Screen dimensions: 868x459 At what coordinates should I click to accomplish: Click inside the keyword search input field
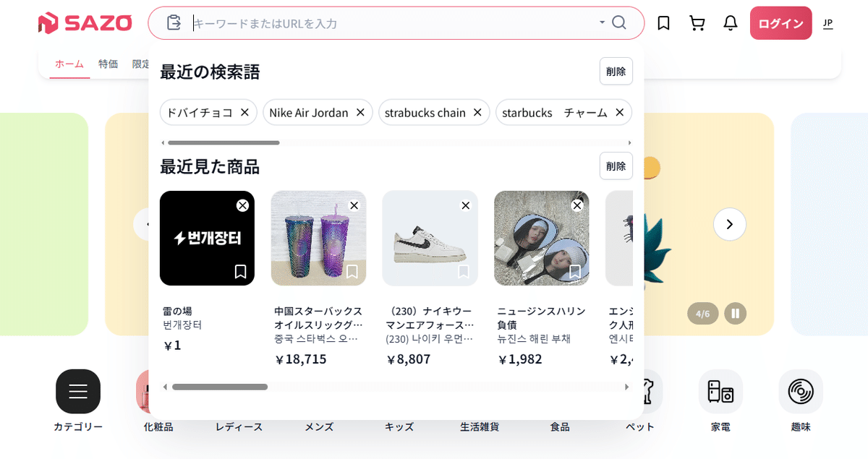coord(362,22)
